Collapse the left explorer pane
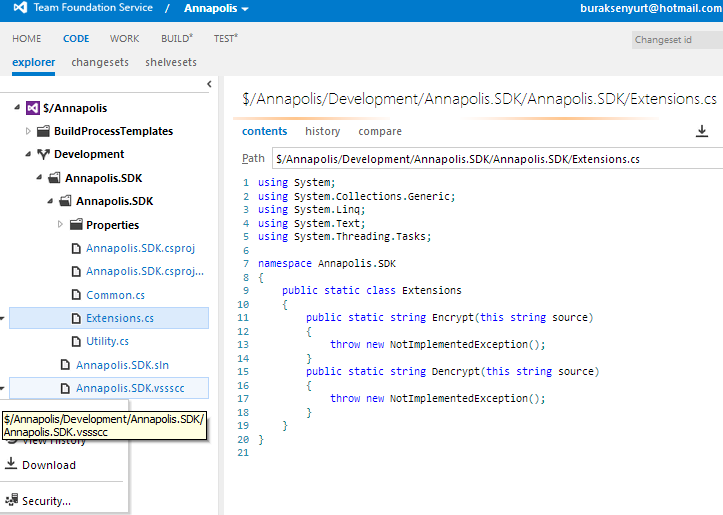Viewport: 723px width, 515px height. coord(209,85)
